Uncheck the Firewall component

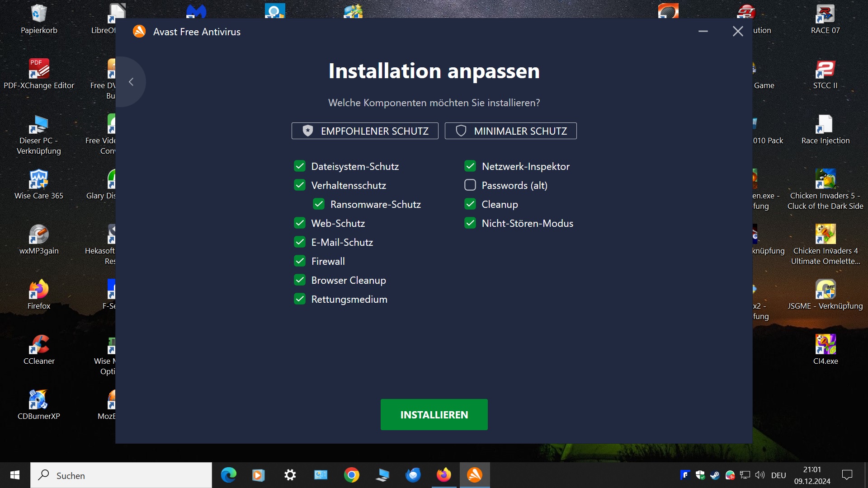(x=300, y=261)
